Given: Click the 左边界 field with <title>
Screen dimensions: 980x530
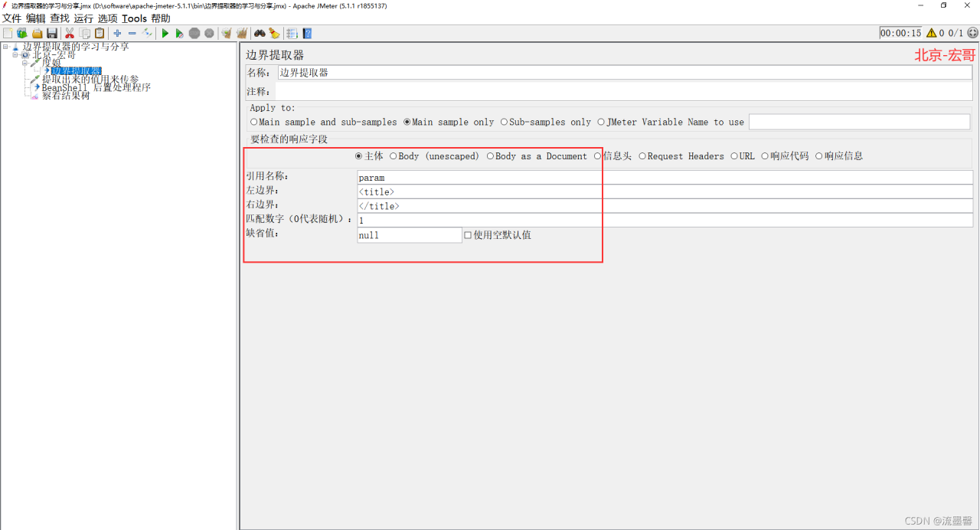Looking at the screenshot, I should tap(665, 191).
